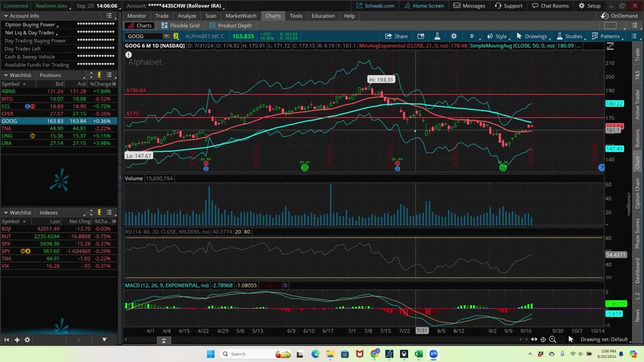Screen dimensions: 644x362
Task: Add a gadget with plus icon
Action: pos(17,339)
